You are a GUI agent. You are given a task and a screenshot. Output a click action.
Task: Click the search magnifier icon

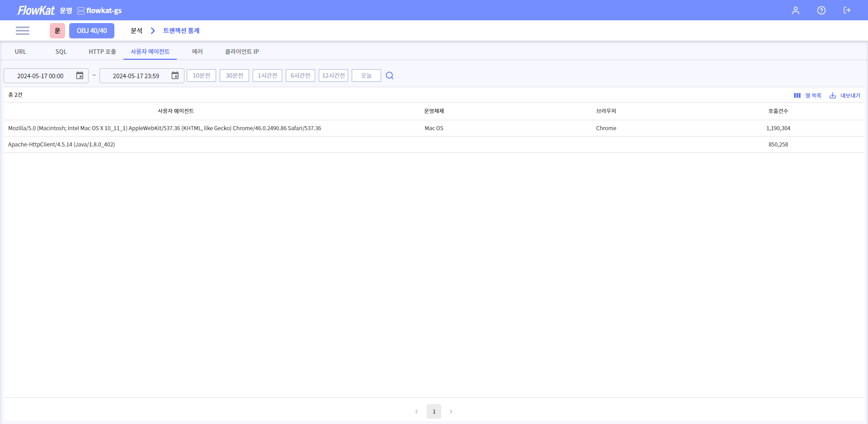point(390,75)
